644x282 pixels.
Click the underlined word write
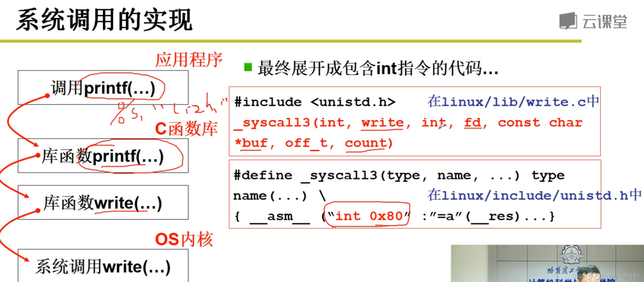383,123
